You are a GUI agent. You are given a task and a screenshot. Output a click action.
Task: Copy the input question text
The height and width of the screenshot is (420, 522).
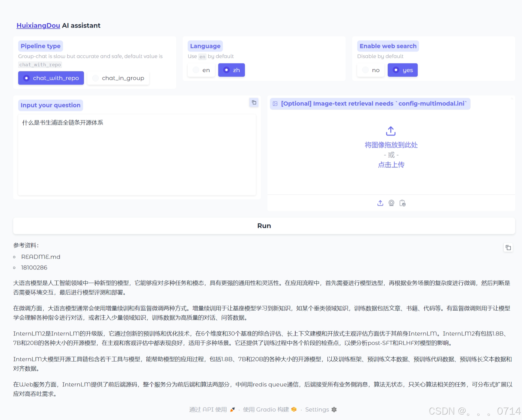[x=254, y=103]
